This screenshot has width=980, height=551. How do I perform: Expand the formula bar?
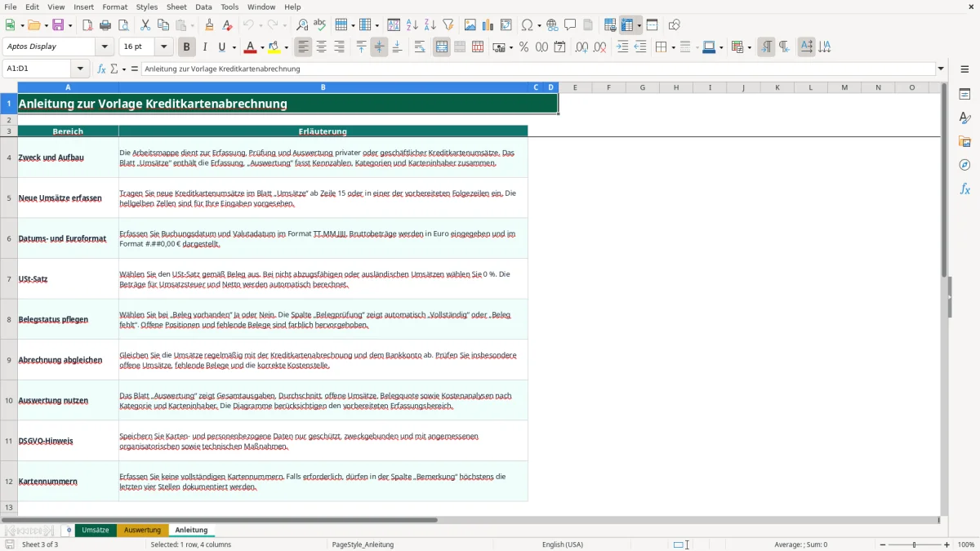coord(941,69)
